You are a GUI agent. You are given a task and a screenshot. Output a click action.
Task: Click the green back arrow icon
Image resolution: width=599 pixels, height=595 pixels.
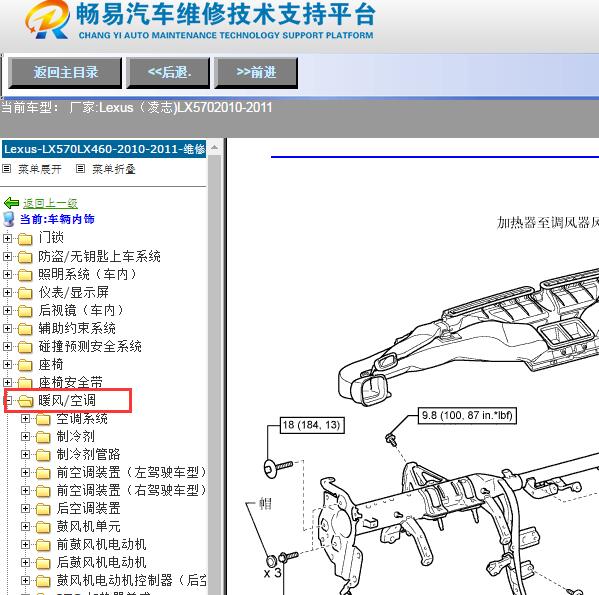(11, 203)
